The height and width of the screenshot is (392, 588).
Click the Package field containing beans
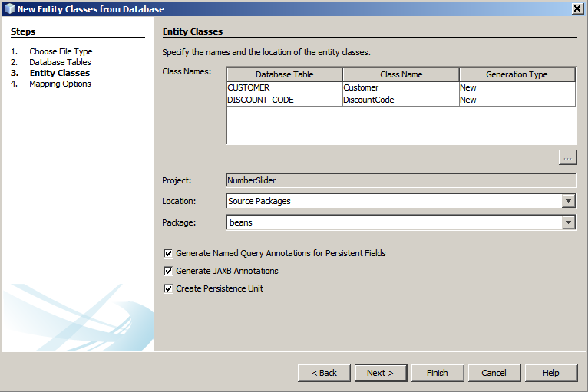393,222
